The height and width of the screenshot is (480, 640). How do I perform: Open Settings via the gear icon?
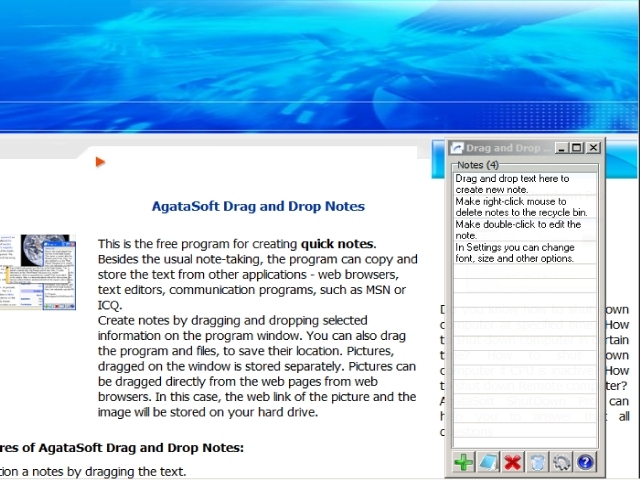(561, 462)
